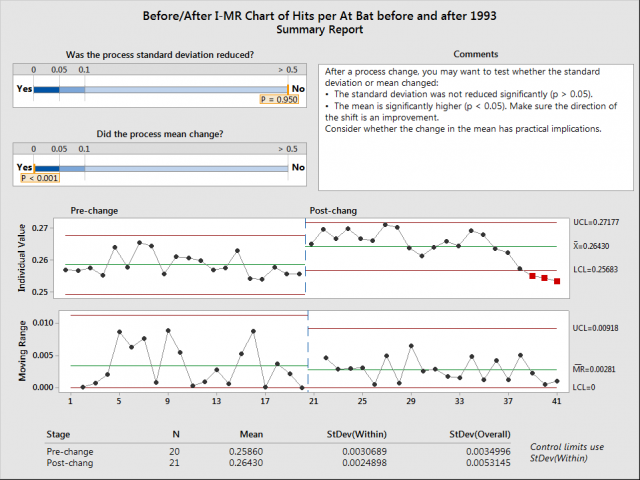Click the Comments text box

click(476, 125)
